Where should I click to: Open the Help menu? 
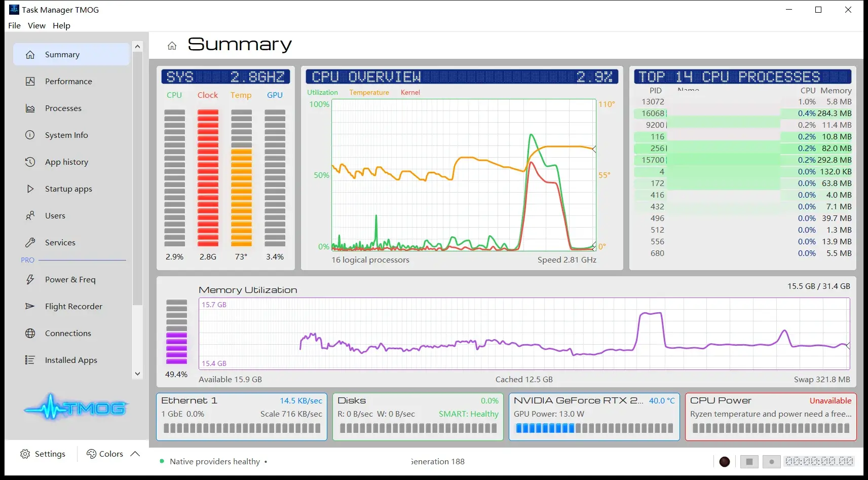click(61, 25)
